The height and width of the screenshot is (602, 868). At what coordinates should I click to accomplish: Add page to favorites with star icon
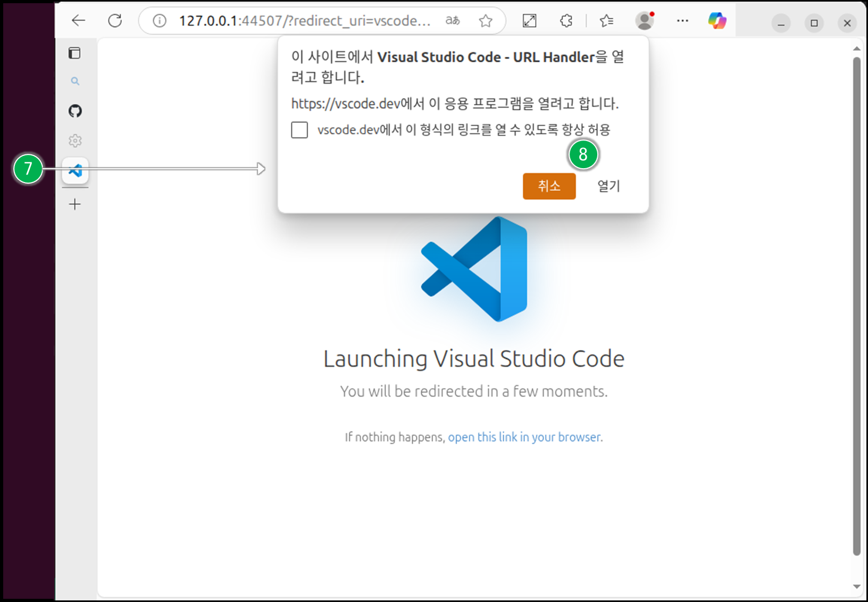486,21
